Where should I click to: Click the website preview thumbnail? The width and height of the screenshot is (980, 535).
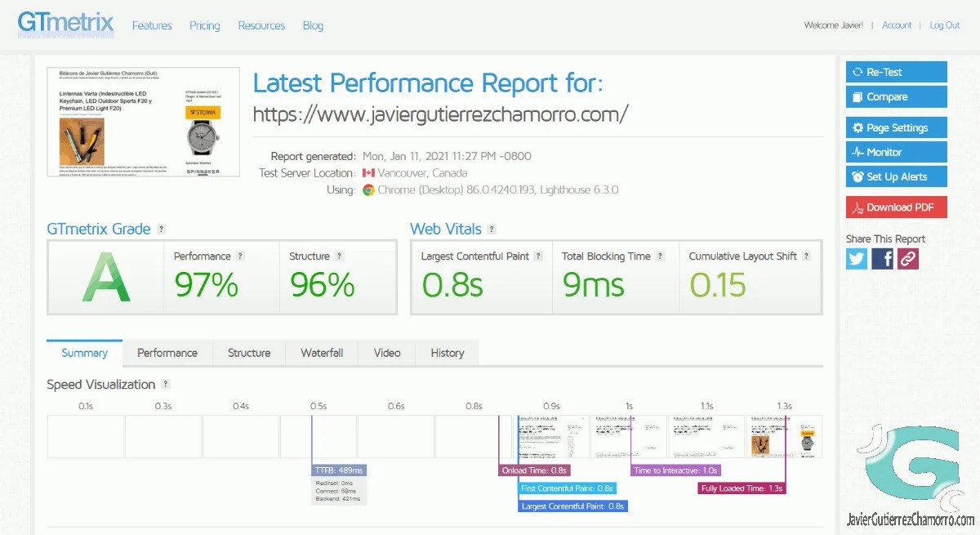pos(142,121)
